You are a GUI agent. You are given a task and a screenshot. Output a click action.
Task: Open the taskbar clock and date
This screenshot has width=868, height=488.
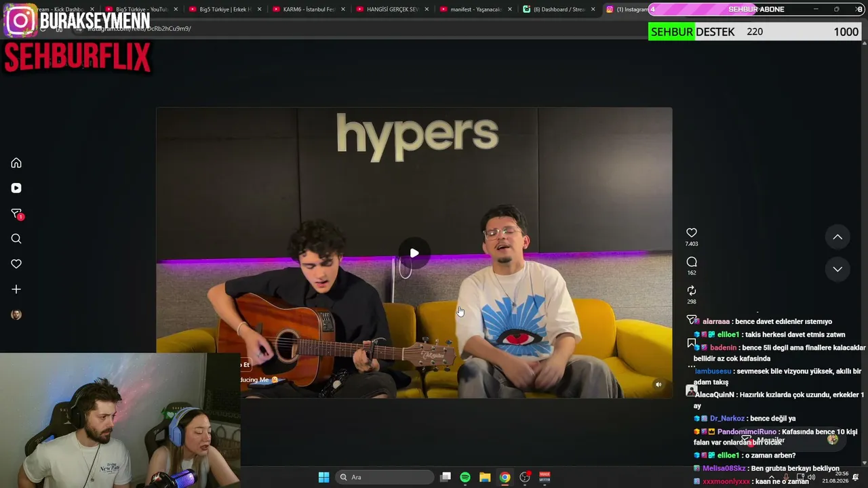click(x=835, y=477)
